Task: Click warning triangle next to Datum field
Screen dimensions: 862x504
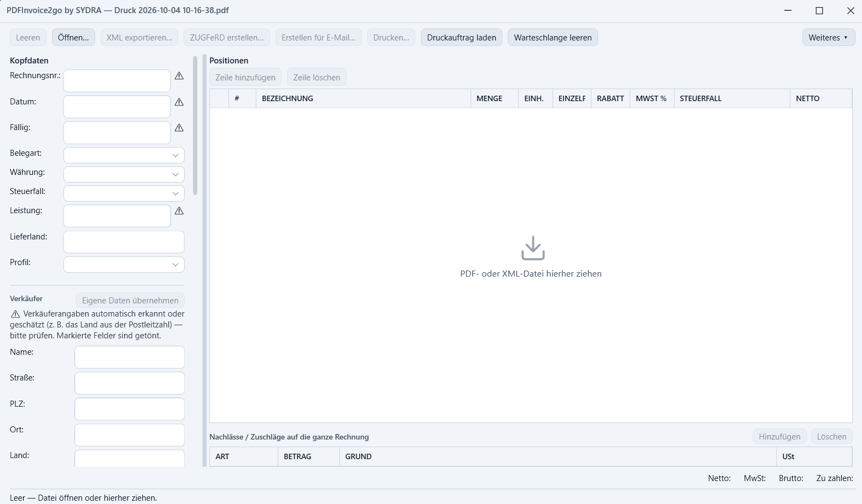Action: pyautogui.click(x=179, y=102)
